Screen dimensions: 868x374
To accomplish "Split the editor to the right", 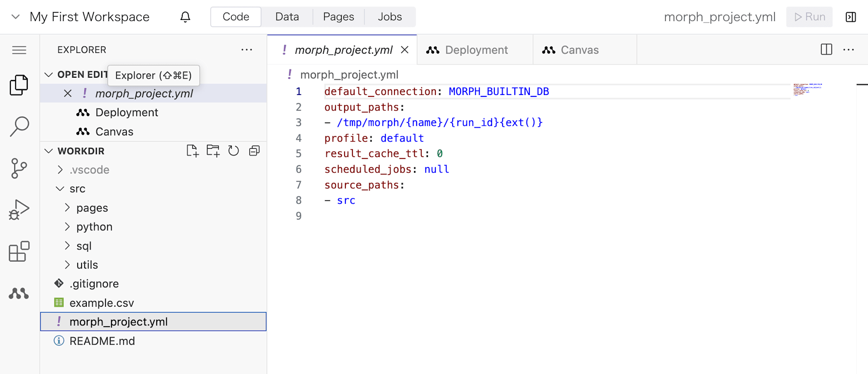I will point(826,50).
